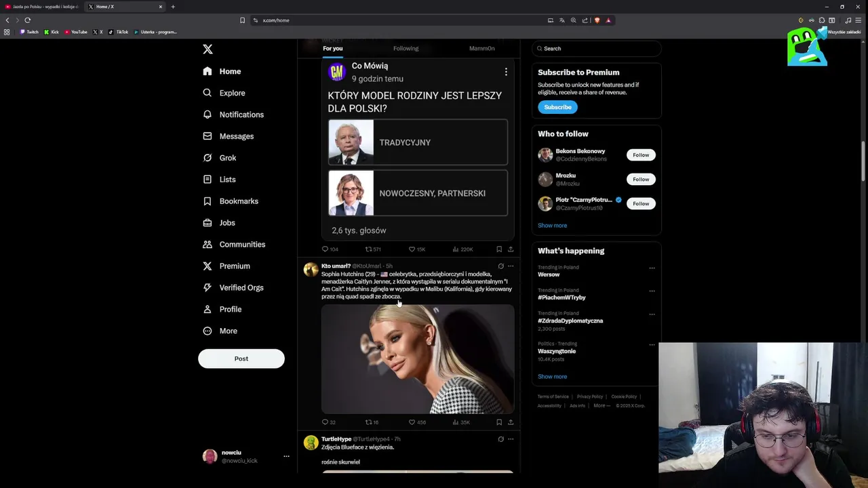Screen dimensions: 868x488
Task: Click views icon showing 35K
Action: 456,422
